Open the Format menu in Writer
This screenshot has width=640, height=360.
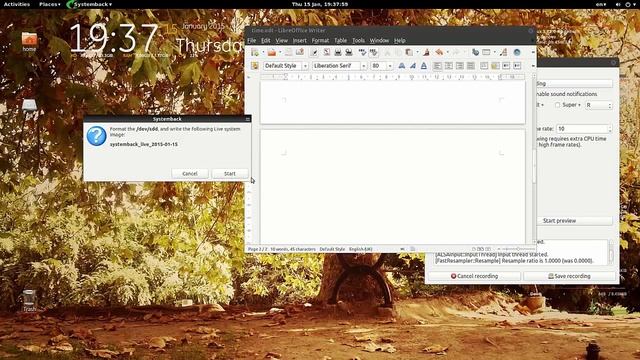tap(320, 40)
